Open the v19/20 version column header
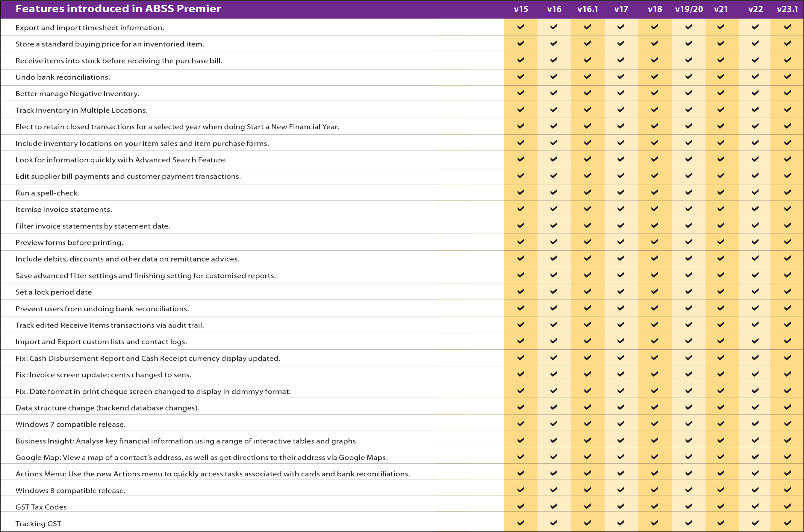804x532 pixels. tap(689, 9)
